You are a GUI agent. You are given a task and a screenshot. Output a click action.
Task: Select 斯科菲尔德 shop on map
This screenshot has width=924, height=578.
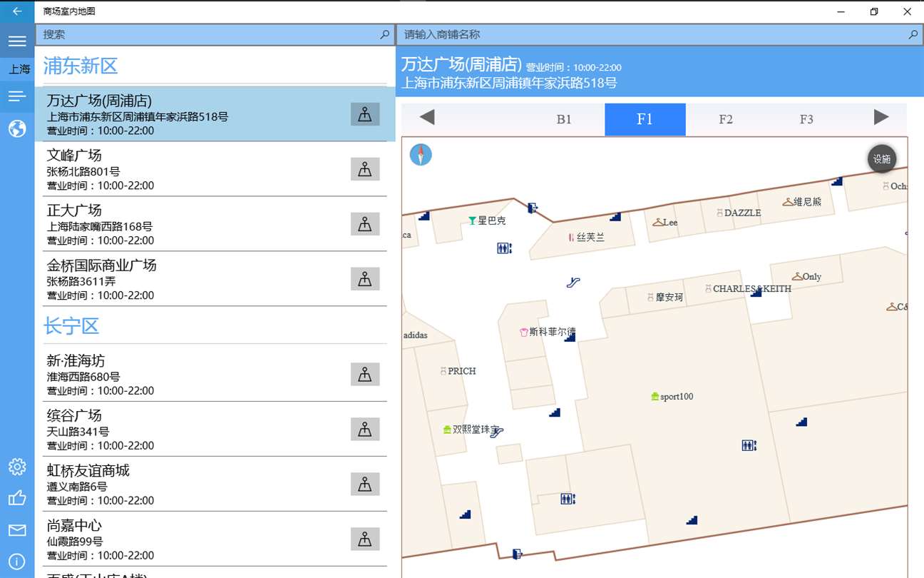(548, 332)
